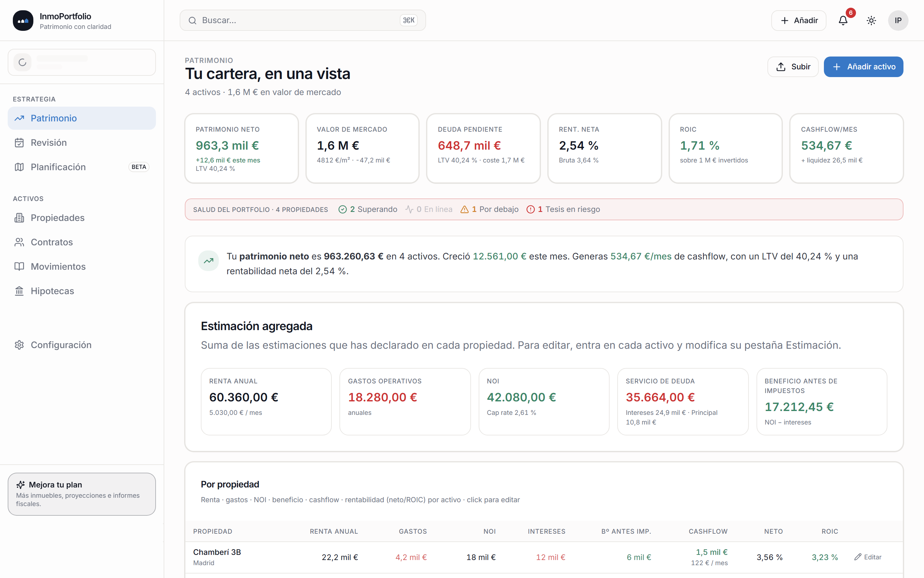Image resolution: width=924 pixels, height=578 pixels.
Task: Click the Hipotecas bank icon
Action: [x=20, y=291]
